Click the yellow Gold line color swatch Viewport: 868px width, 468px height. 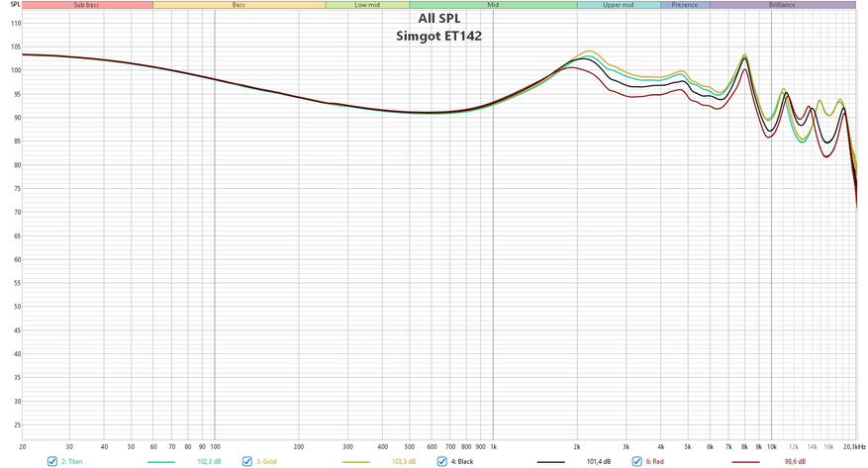pos(356,462)
